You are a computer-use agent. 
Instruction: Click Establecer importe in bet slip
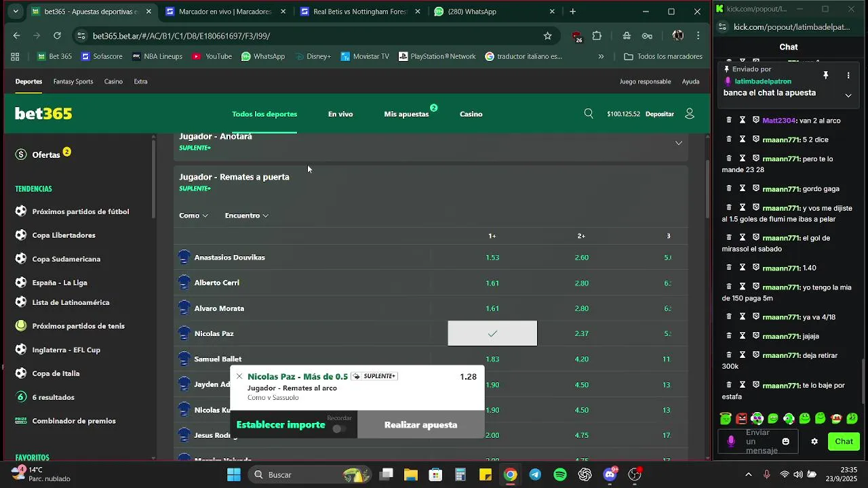point(281,425)
